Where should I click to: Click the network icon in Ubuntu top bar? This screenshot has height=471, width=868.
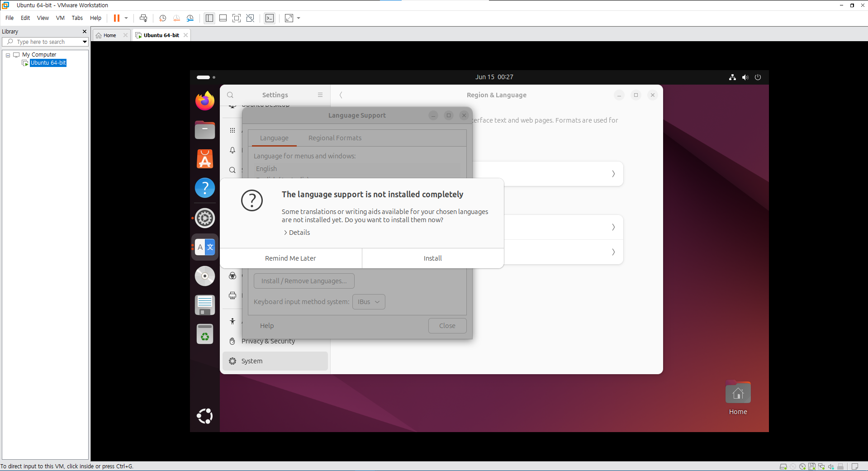click(x=732, y=77)
